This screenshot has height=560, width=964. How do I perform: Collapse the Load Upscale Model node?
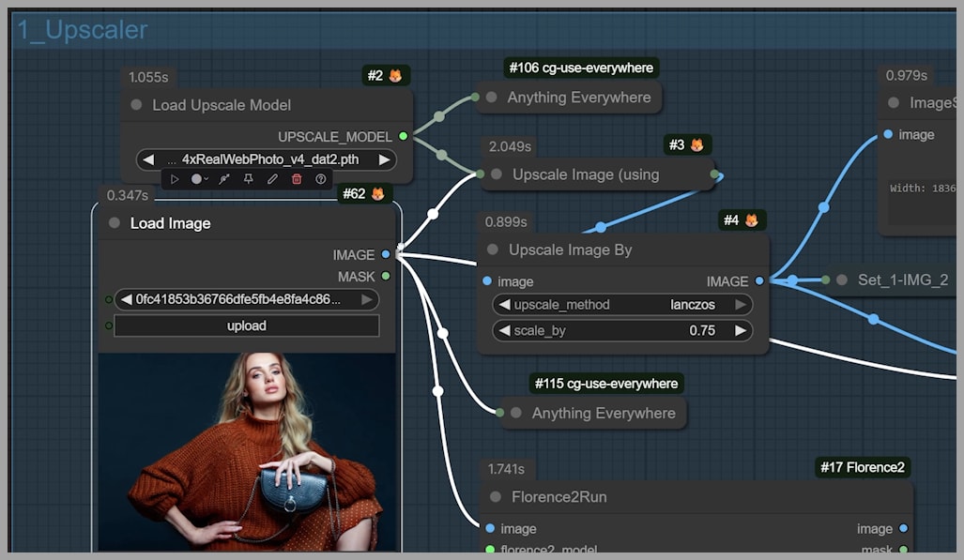(137, 105)
